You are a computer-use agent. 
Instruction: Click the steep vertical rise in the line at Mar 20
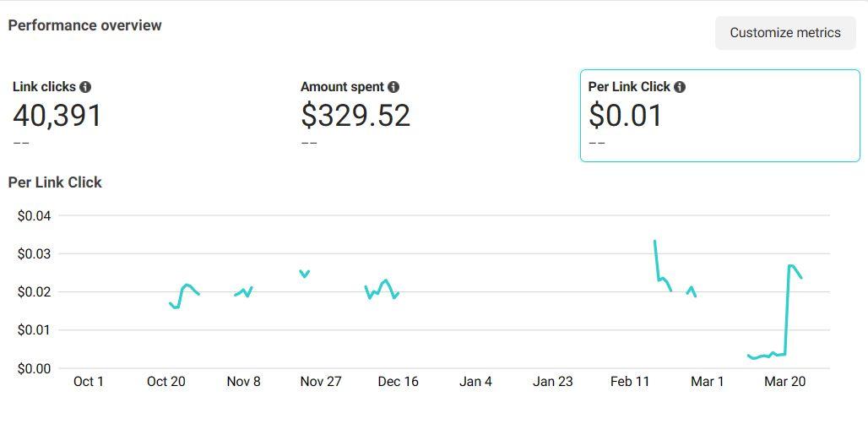point(787,313)
